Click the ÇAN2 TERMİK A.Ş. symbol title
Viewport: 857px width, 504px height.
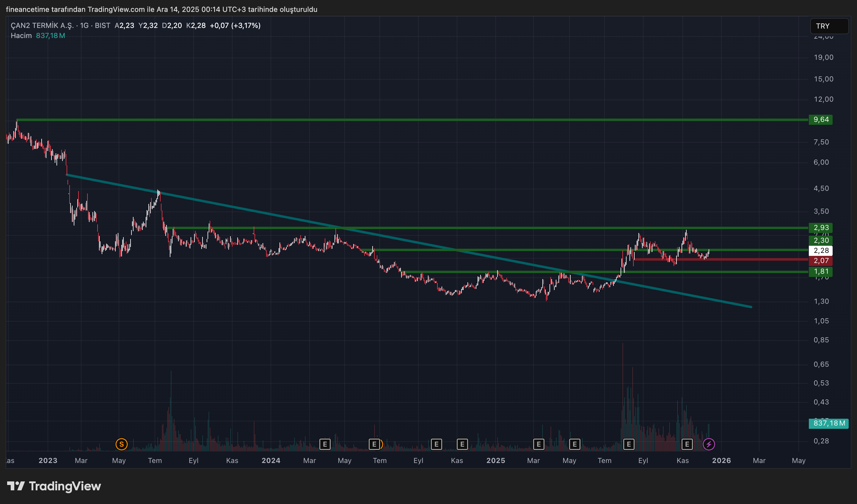42,26
